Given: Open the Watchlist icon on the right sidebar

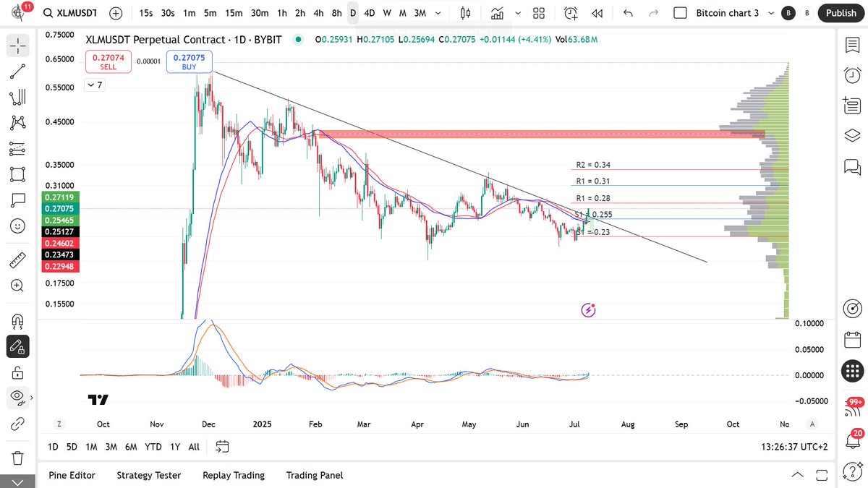Looking at the screenshot, I should coord(852,45).
